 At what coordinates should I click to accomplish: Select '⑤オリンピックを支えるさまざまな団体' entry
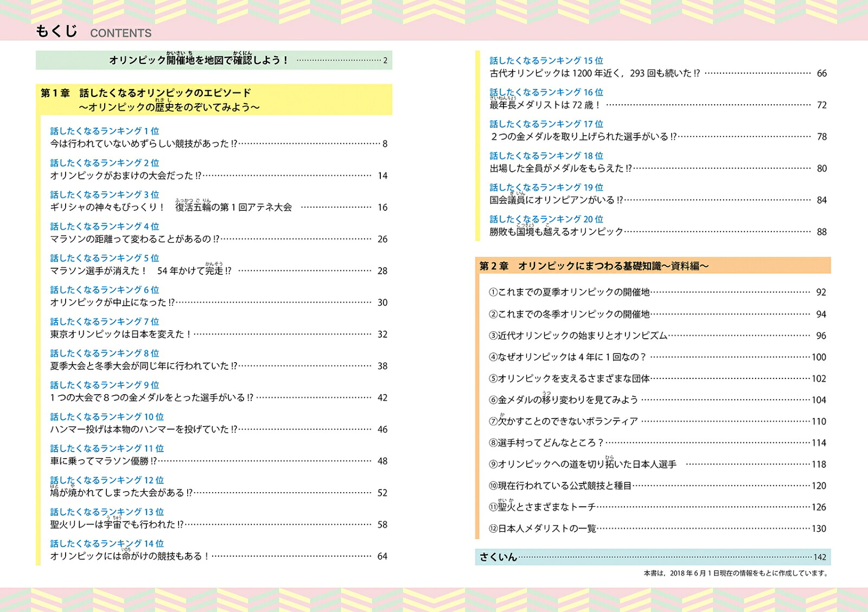(x=658, y=378)
